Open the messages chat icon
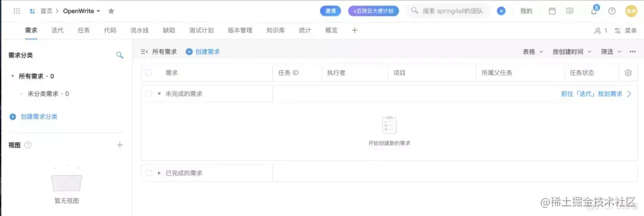This screenshot has height=216, width=644. point(569,11)
